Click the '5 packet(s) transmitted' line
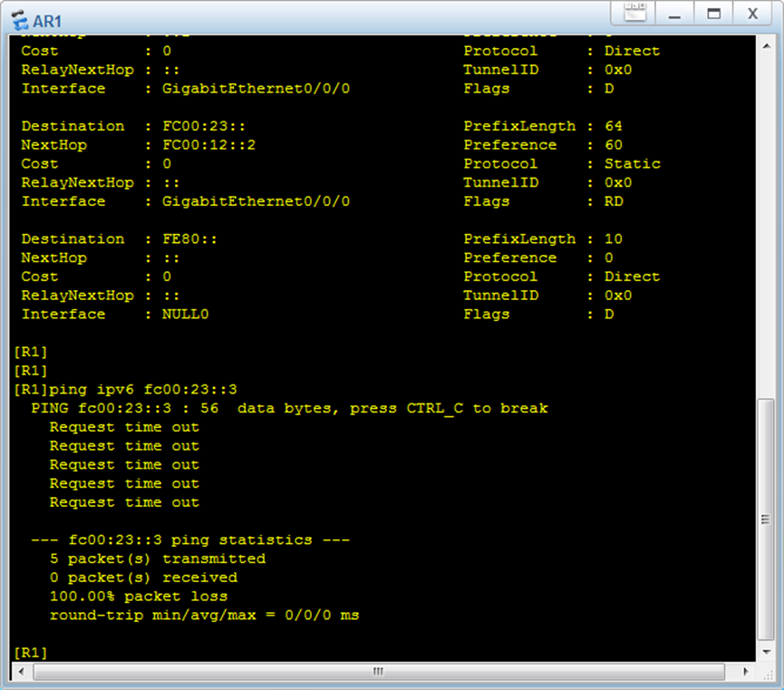This screenshot has width=784, height=690. click(x=158, y=559)
